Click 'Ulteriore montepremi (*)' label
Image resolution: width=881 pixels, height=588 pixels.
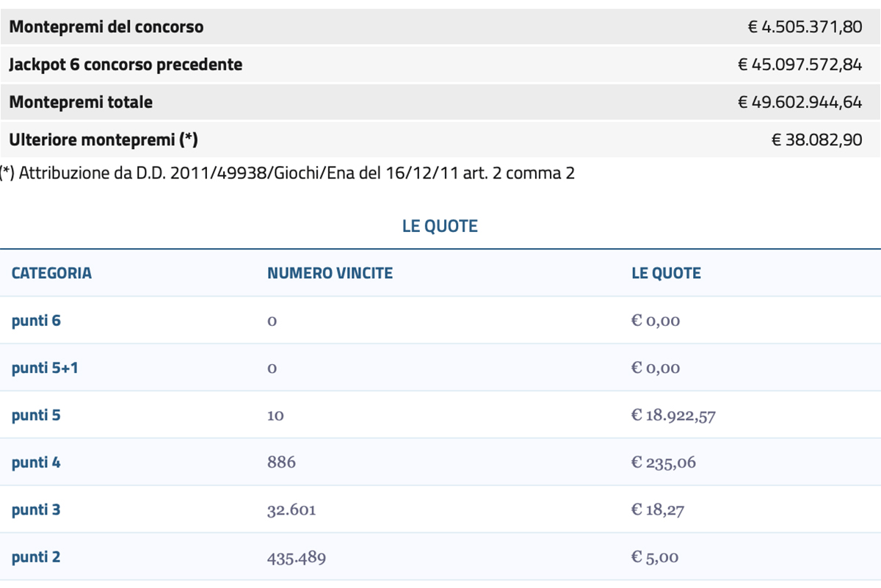coord(104,139)
